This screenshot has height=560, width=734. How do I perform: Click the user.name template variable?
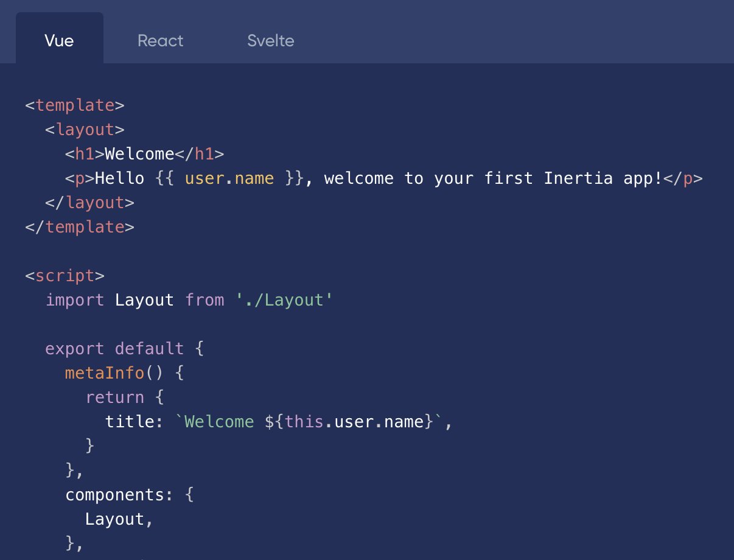pos(229,178)
